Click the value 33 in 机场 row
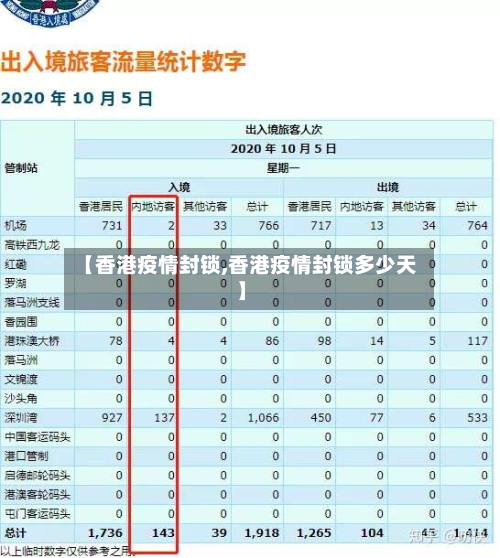This screenshot has height=558, width=500. [220, 226]
